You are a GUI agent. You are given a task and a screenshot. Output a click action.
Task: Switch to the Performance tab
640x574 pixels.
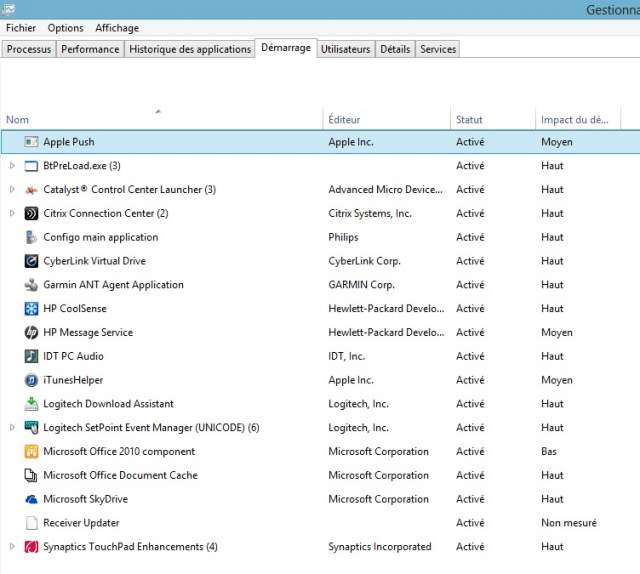pyautogui.click(x=90, y=49)
